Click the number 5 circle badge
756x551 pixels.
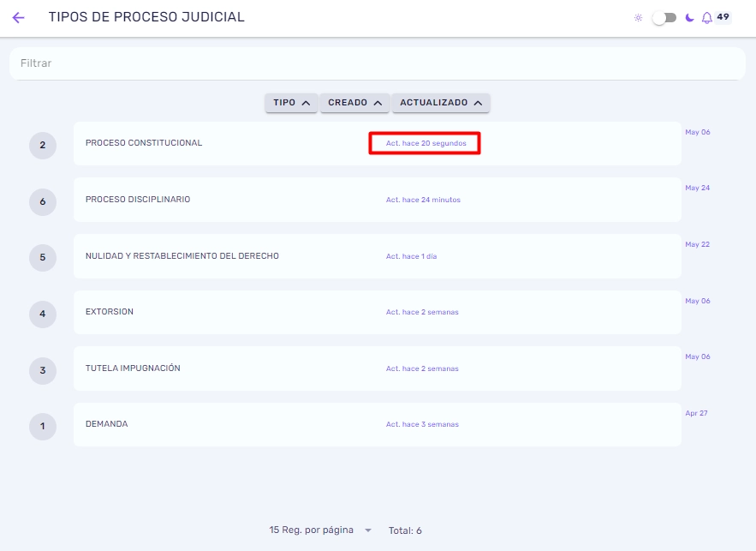tap(43, 258)
